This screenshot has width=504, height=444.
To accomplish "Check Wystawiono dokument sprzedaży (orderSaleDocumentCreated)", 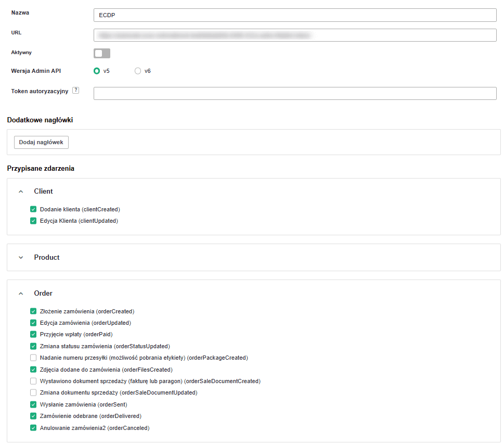I will click(33, 381).
